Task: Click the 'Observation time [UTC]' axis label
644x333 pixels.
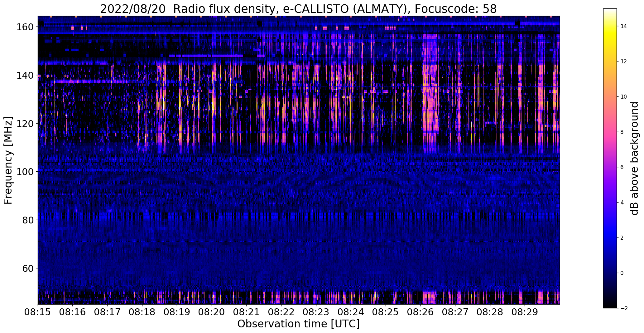Action: 298,324
